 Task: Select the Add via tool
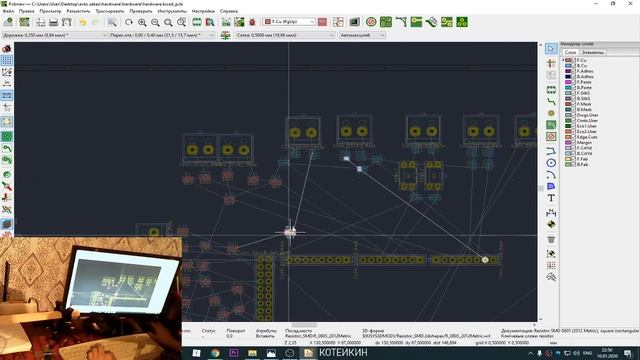[551, 113]
